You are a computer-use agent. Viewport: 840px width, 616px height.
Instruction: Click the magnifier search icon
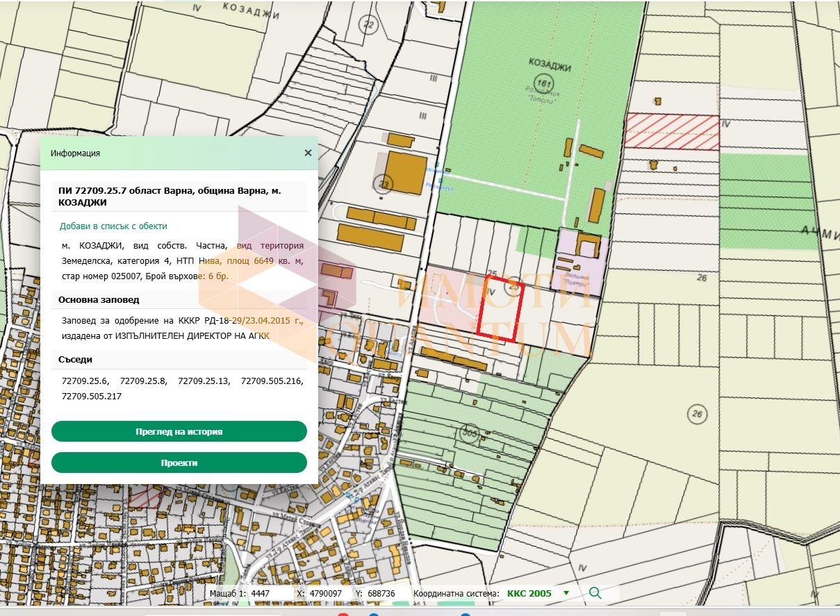pyautogui.click(x=595, y=593)
